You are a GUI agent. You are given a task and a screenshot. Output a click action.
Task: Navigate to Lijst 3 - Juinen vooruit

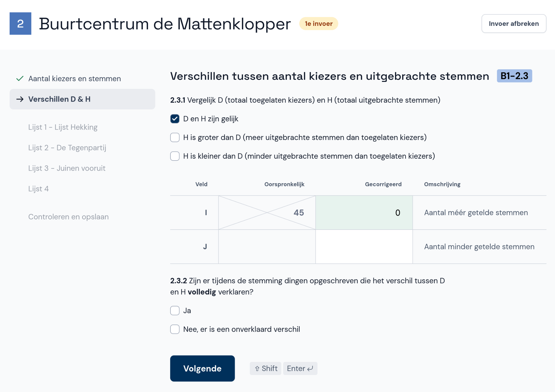66,168
